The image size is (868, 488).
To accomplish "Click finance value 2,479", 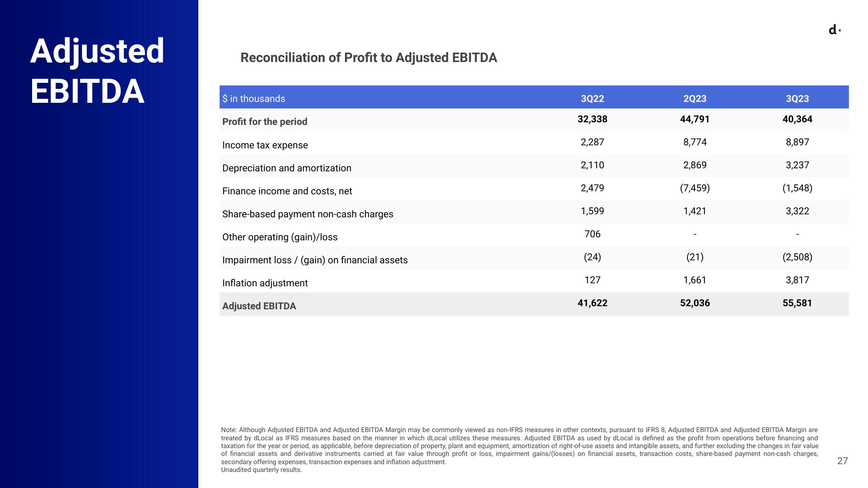I will (x=592, y=188).
